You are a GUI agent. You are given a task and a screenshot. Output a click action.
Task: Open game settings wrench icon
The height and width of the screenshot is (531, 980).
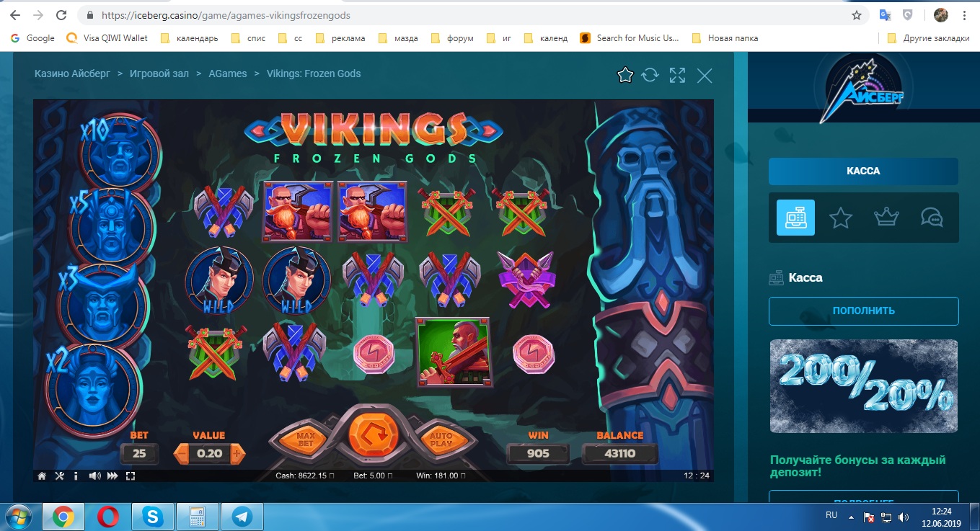click(x=60, y=476)
